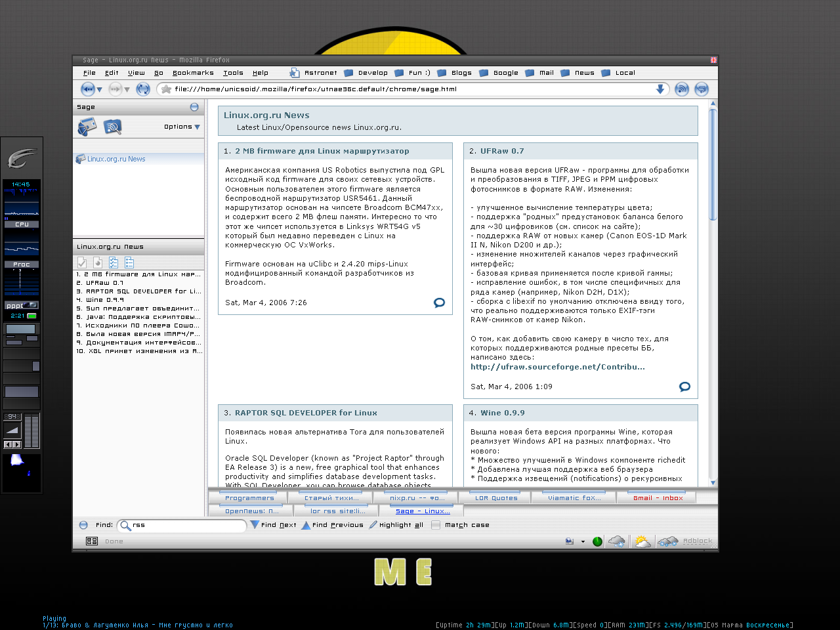Open the Sage Options dropdown

click(182, 127)
